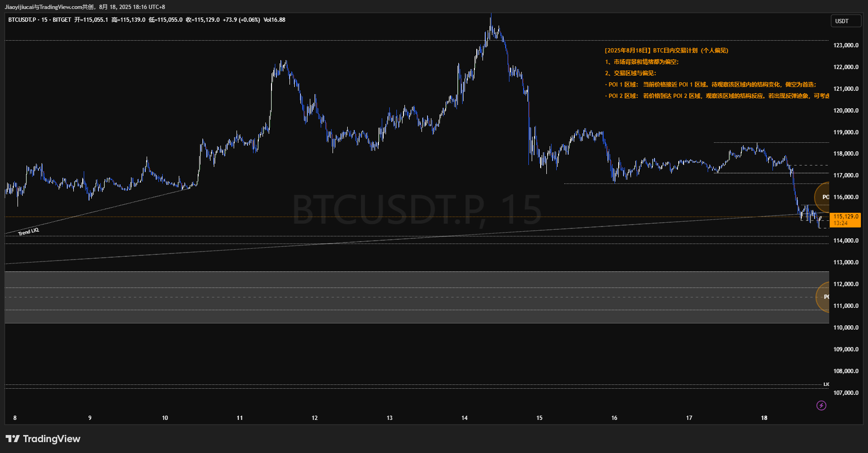Click the +73.9 (+0.06%) change value
The image size is (868, 453).
241,20
